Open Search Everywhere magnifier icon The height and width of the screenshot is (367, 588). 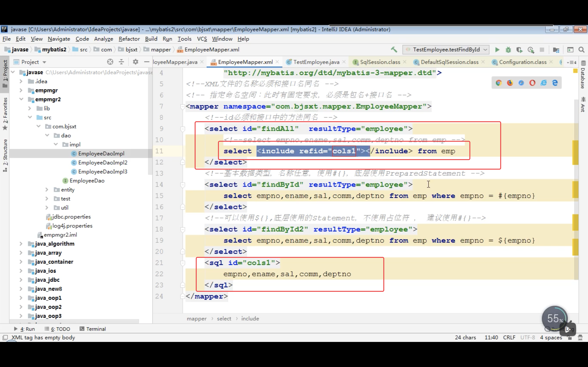point(581,50)
